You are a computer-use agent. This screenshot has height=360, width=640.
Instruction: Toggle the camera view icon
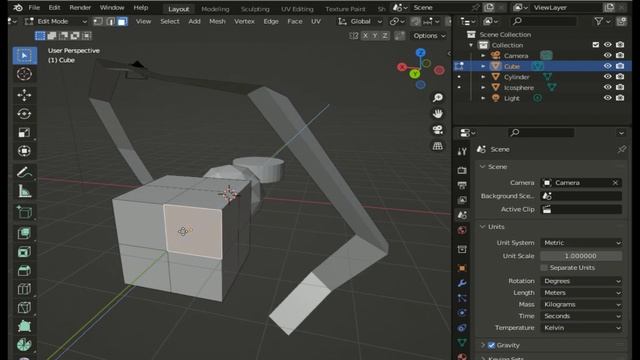[x=438, y=130]
